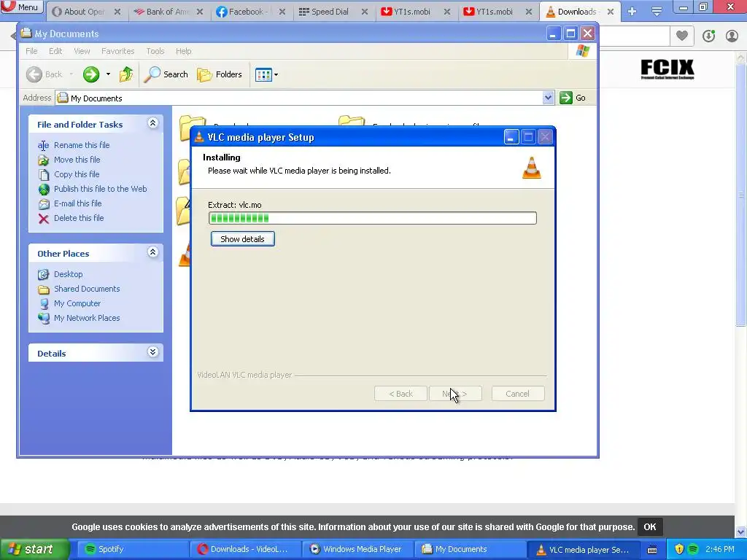Open the View menu in My Documents
This screenshot has height=560, width=747.
click(82, 51)
